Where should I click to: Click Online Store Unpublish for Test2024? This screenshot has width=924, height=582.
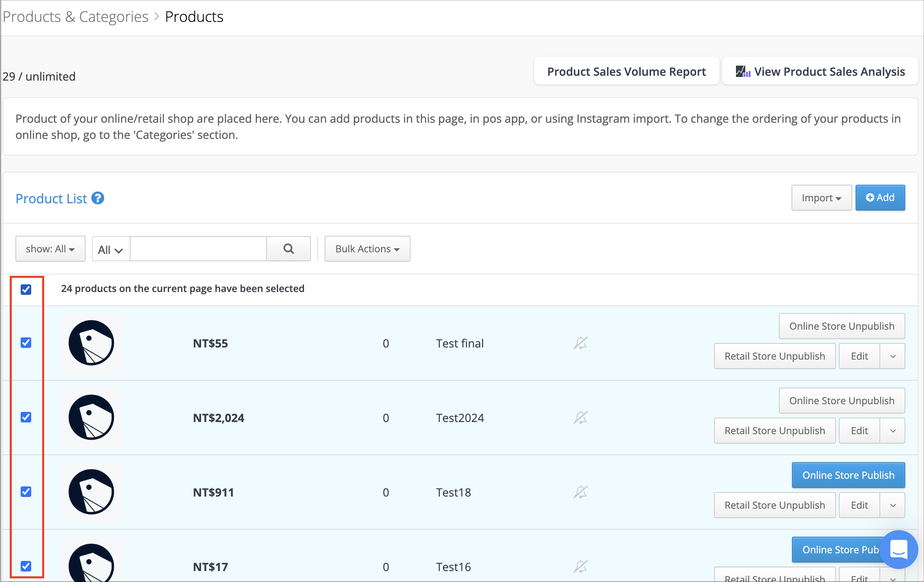(842, 401)
